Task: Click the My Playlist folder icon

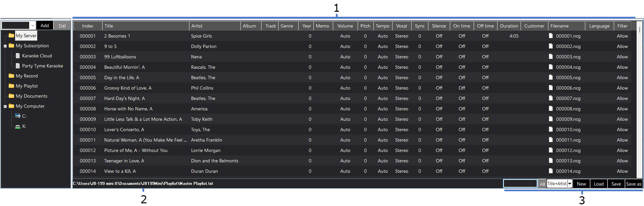Action: 11,86
